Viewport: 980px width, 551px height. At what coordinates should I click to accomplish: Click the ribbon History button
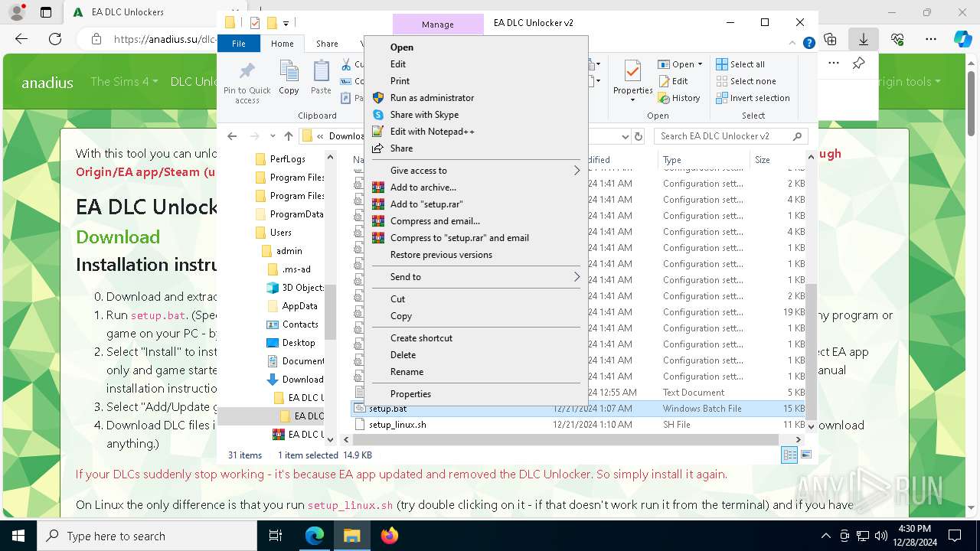point(679,98)
